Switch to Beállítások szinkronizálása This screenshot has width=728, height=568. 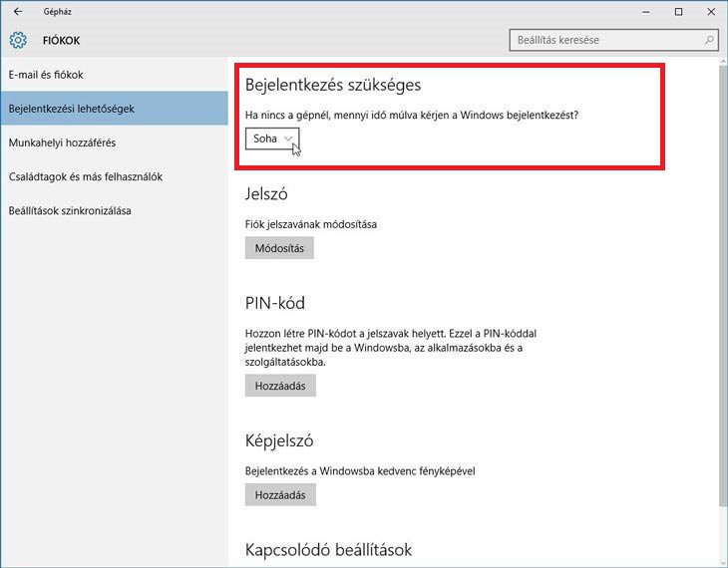(x=69, y=210)
